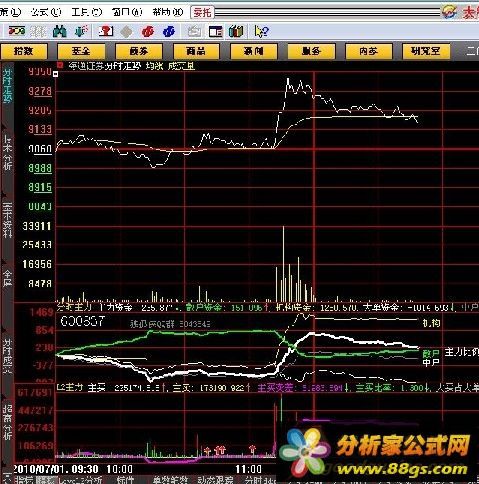The height and width of the screenshot is (484, 479).
Task: Open the 商品 category button
Action: click(196, 51)
